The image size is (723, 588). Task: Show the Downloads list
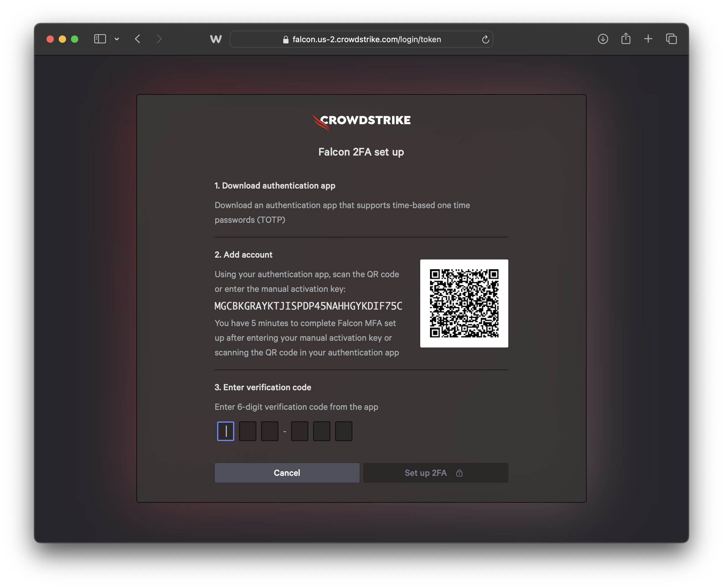pyautogui.click(x=603, y=39)
